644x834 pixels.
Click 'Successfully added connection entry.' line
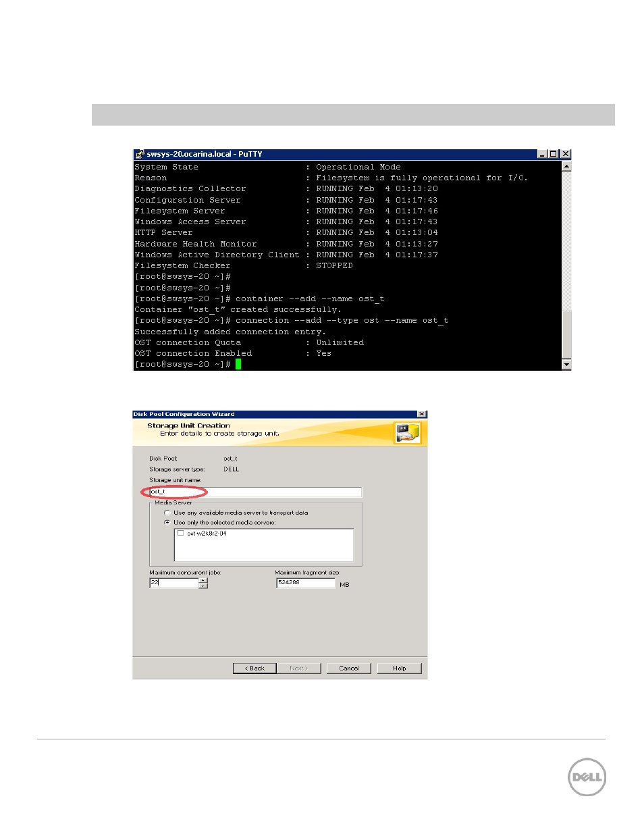230,332
